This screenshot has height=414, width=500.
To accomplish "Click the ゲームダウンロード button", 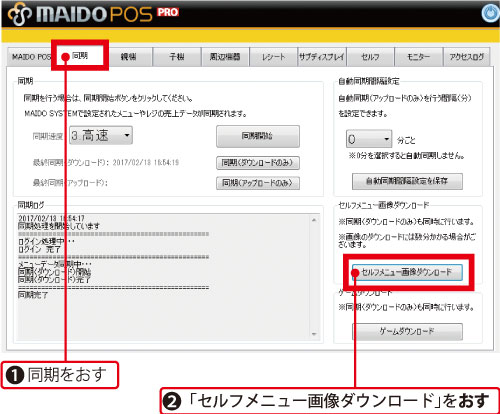I will [x=407, y=331].
